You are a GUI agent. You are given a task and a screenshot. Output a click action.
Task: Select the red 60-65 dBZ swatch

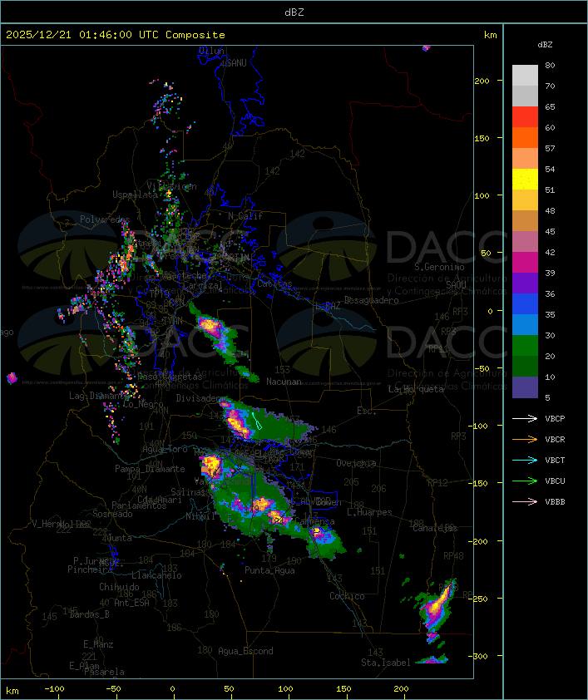[525, 117]
